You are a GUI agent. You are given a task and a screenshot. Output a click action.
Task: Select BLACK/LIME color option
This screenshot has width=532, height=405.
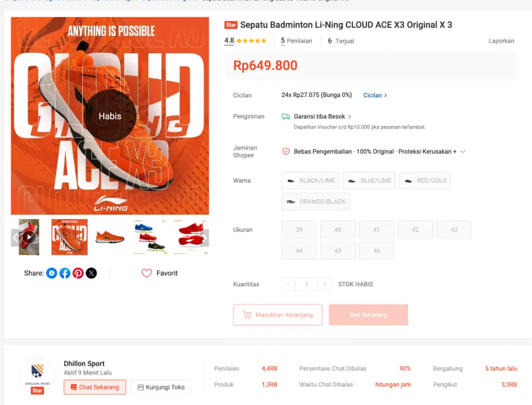310,181
